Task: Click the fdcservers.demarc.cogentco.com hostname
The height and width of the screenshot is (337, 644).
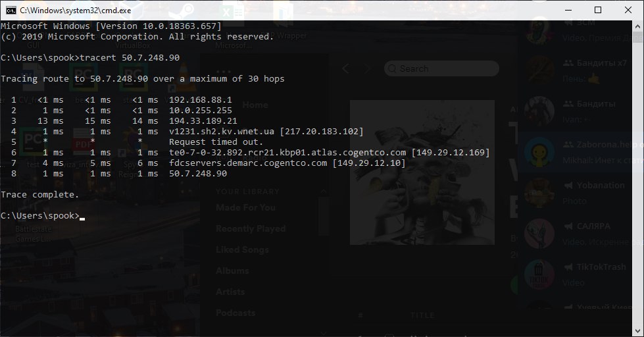Action: pyautogui.click(x=248, y=163)
